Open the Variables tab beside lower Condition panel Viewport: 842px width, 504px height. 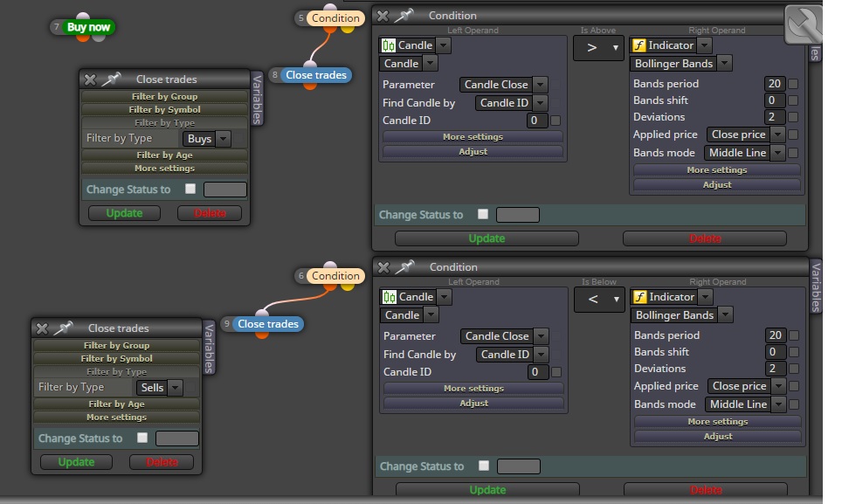[x=816, y=287]
